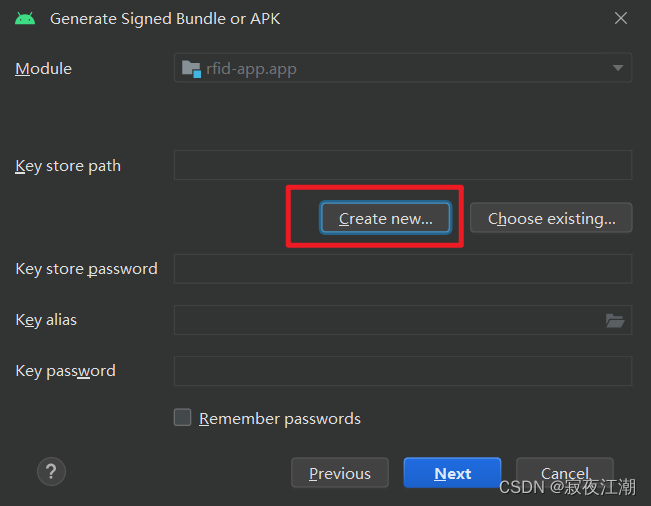Click the Module label text
This screenshot has width=651, height=506.
click(43, 69)
